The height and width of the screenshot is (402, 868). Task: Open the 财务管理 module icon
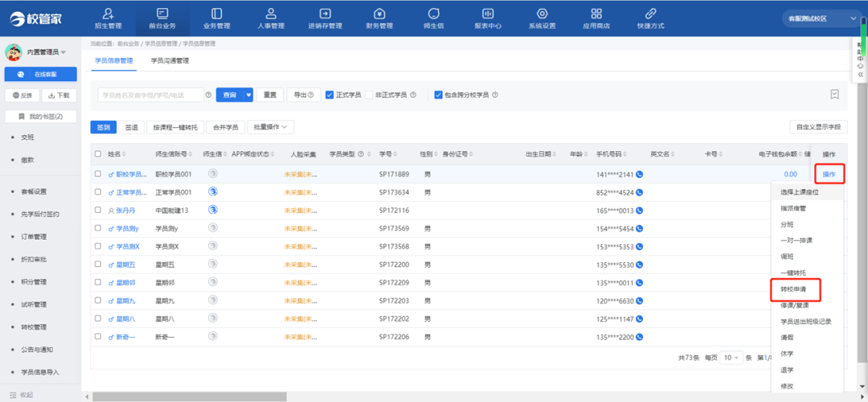[379, 14]
